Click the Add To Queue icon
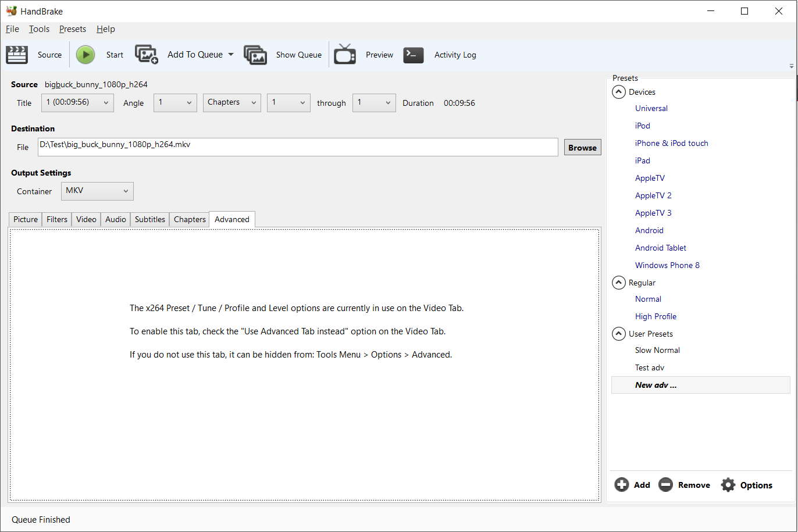The height and width of the screenshot is (532, 798). point(147,55)
